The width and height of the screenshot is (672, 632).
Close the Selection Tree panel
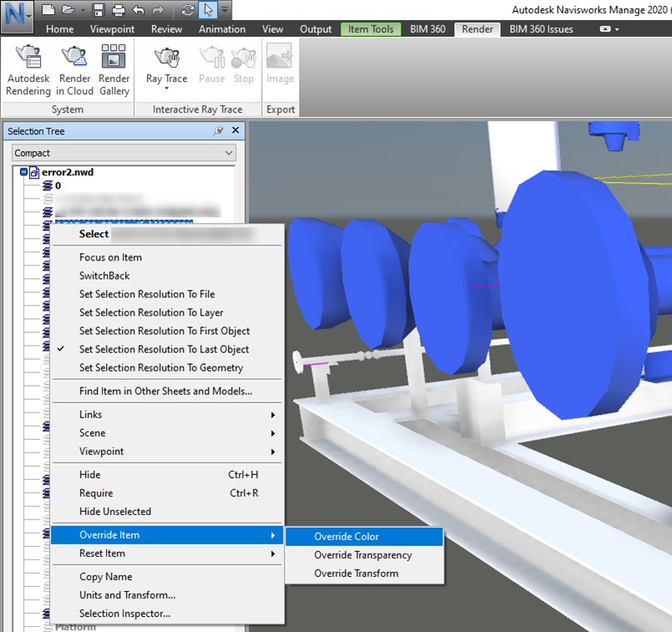(235, 130)
